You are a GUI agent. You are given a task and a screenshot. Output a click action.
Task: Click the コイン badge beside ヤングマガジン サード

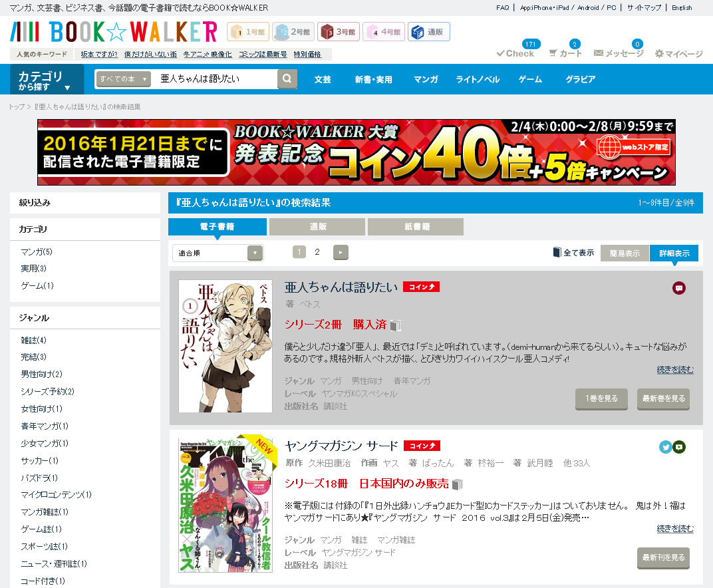coord(422,446)
